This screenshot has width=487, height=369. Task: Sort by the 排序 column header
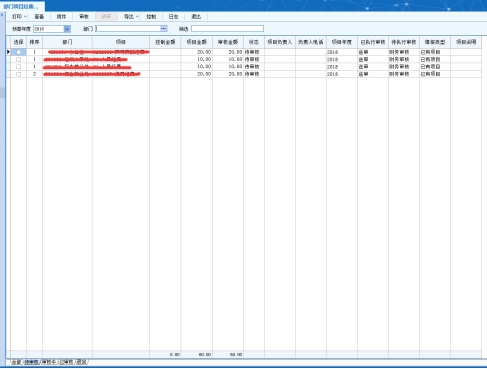(34, 42)
